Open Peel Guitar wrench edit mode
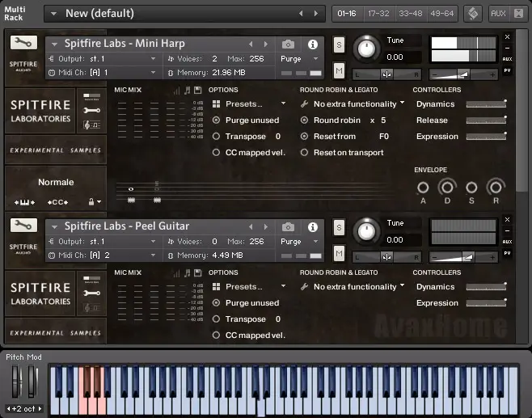Viewport: 532px width, 418px height. tap(23, 226)
